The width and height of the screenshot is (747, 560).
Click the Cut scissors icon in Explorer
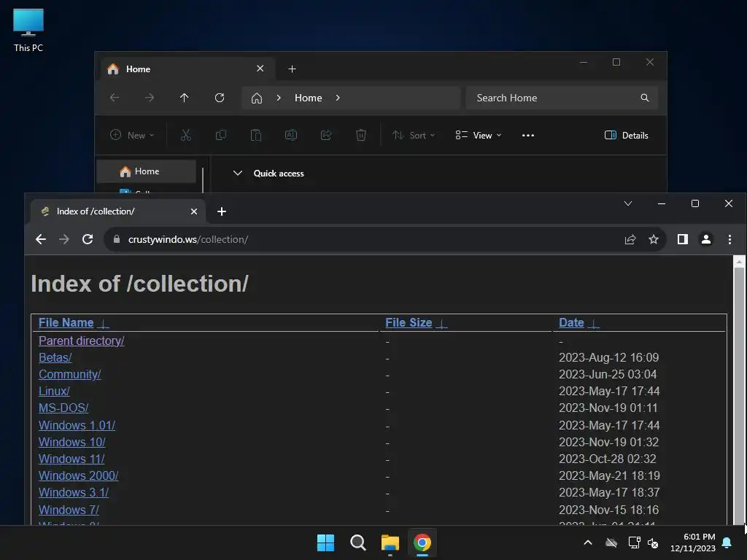click(x=186, y=135)
